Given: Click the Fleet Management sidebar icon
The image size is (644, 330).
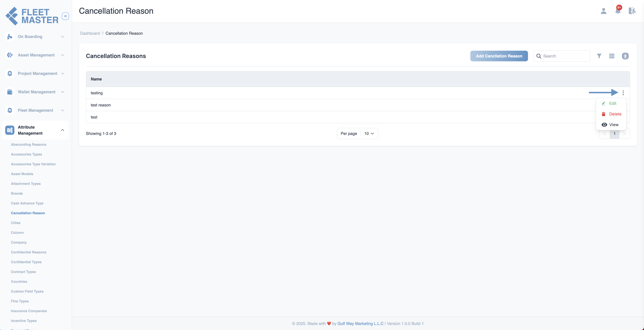Looking at the screenshot, I should tap(10, 110).
